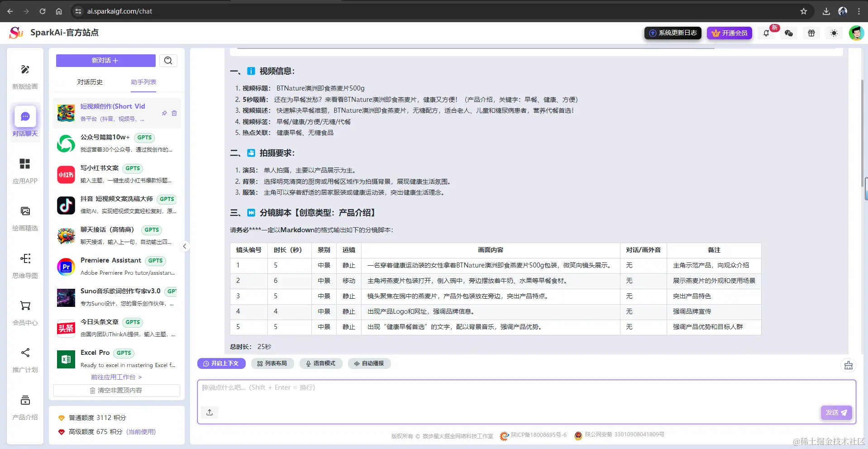Enable 语音模式 voice mode

[321, 363]
